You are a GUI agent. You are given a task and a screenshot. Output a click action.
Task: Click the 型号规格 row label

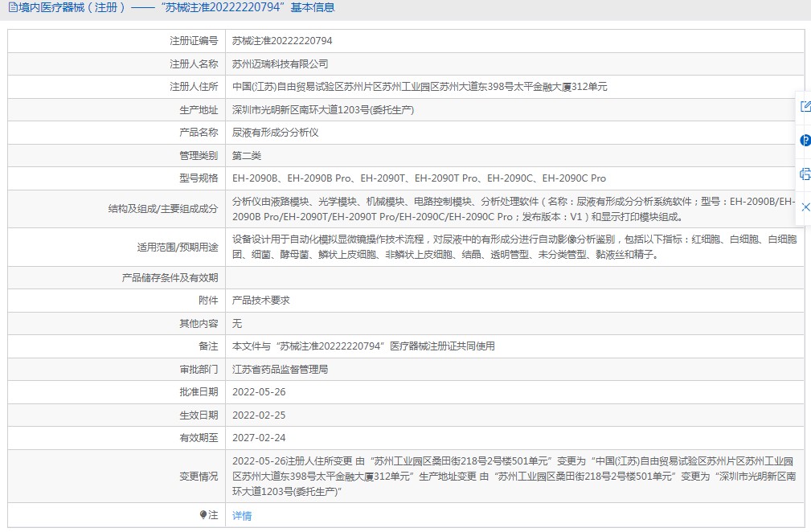click(199, 178)
